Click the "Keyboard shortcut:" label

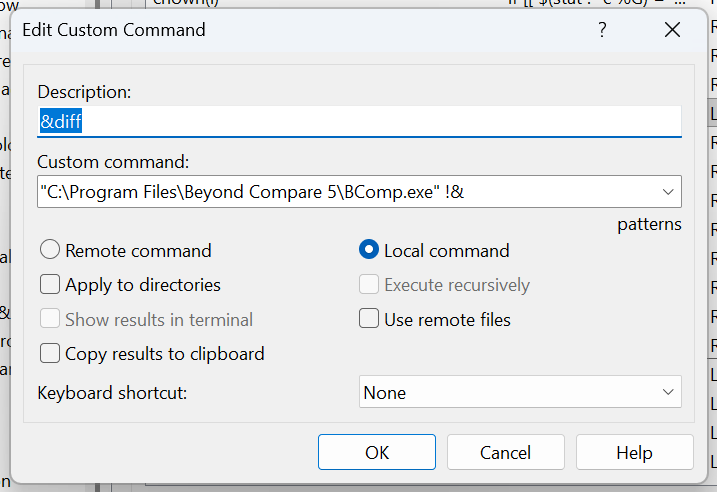click(112, 393)
